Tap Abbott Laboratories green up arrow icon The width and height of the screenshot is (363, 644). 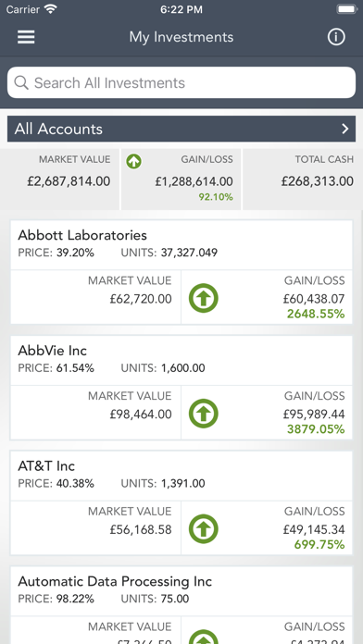click(204, 298)
